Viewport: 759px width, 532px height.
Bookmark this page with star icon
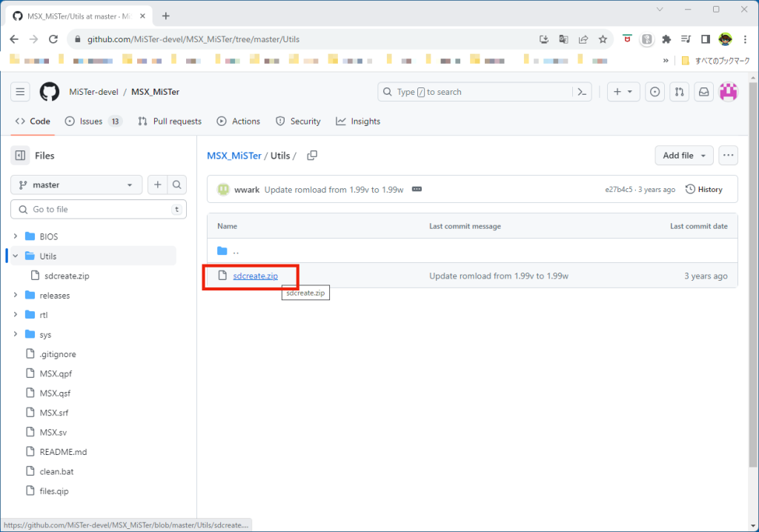(603, 39)
